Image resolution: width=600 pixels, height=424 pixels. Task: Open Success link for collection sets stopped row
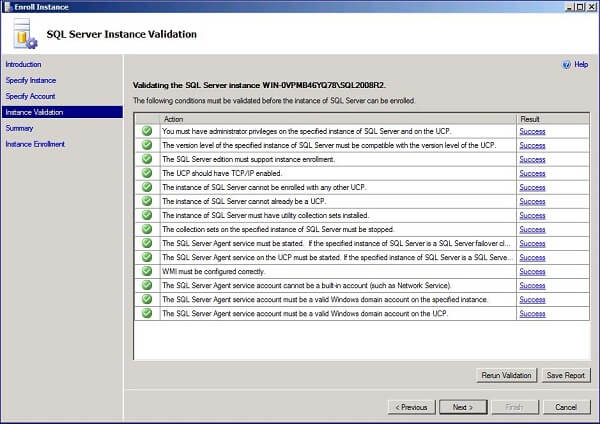click(x=532, y=230)
